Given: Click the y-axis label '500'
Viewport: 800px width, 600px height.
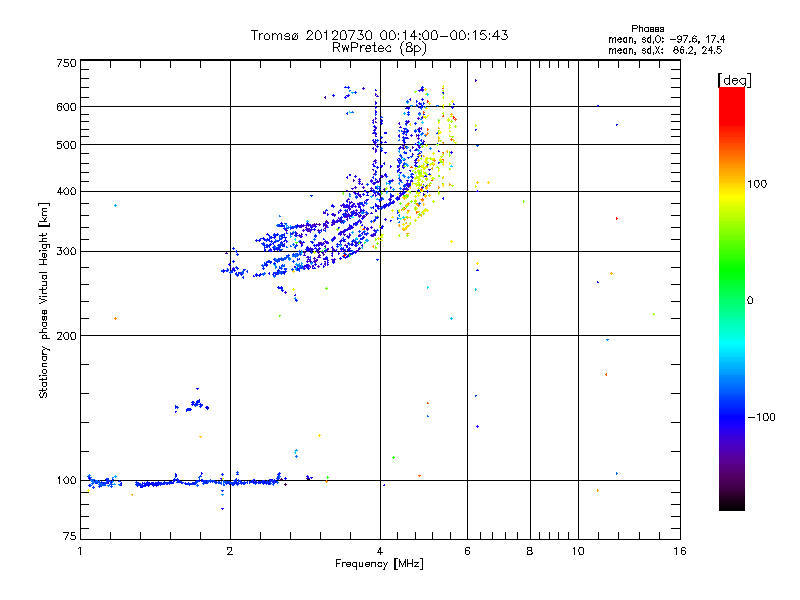Looking at the screenshot, I should pos(66,145).
